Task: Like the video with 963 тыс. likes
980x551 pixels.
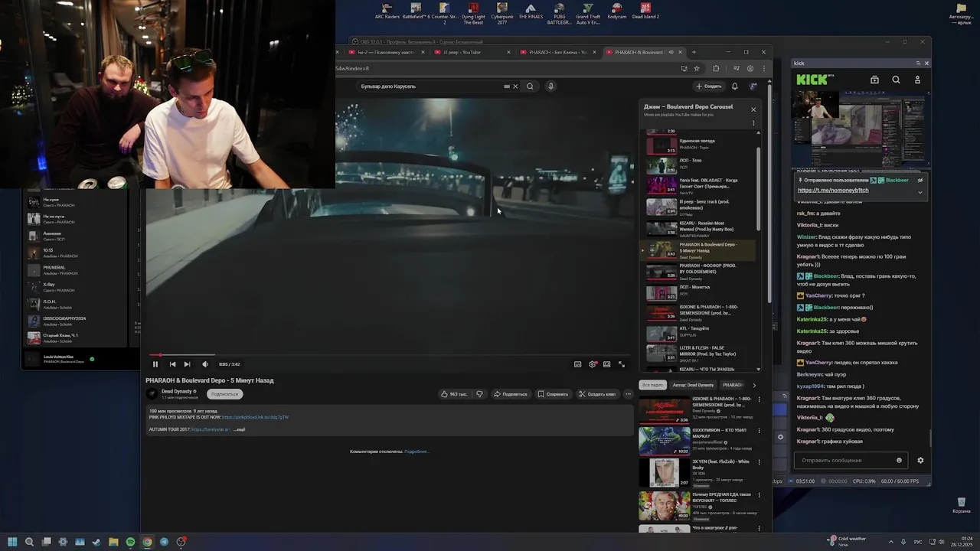Action: [x=453, y=394]
